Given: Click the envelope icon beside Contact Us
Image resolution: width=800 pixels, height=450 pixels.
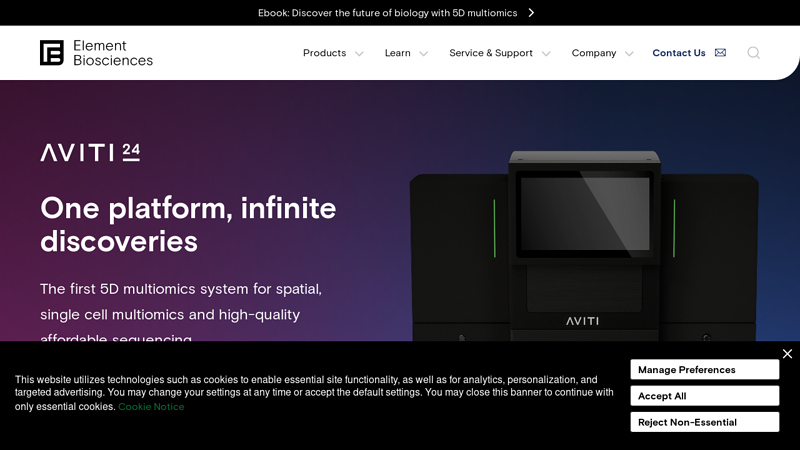Looking at the screenshot, I should point(720,53).
